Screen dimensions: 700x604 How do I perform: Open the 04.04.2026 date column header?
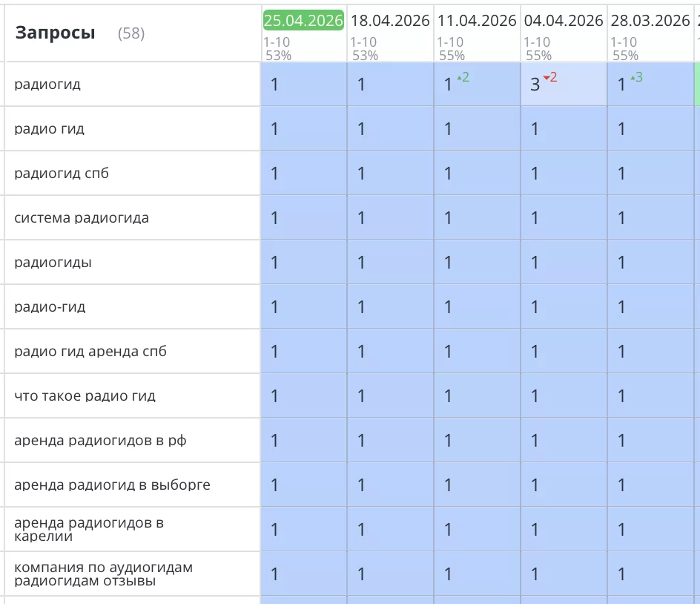click(x=564, y=21)
